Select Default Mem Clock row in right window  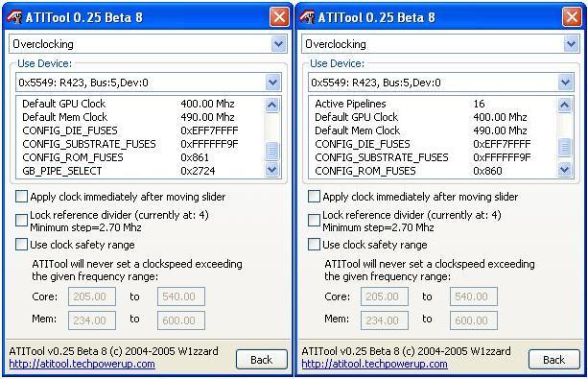pyautogui.click(x=434, y=130)
